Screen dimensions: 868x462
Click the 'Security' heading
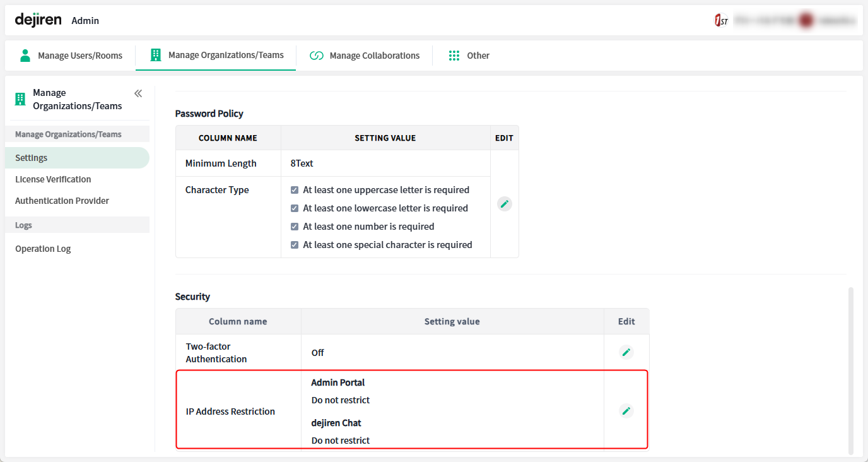pos(192,297)
